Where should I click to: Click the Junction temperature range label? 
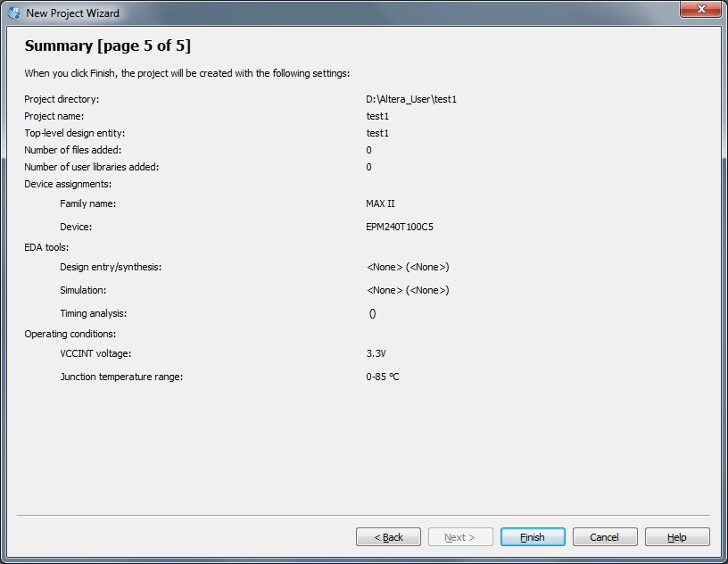coord(121,377)
